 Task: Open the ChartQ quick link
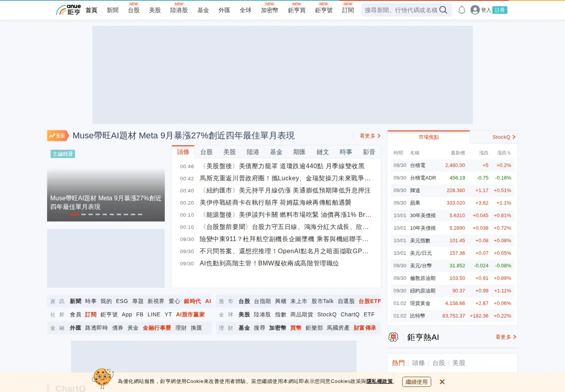pyautogui.click(x=350, y=314)
